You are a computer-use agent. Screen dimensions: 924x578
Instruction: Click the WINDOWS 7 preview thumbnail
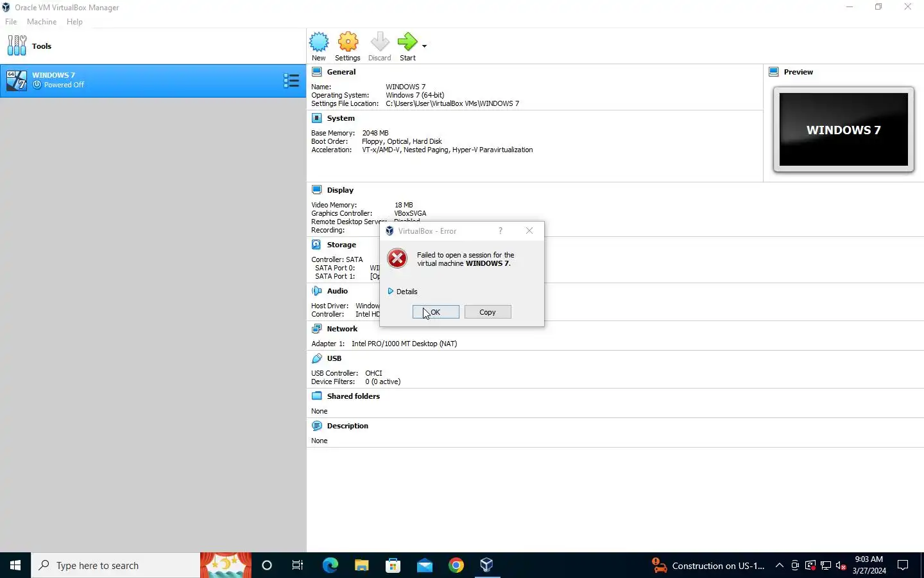click(x=844, y=130)
